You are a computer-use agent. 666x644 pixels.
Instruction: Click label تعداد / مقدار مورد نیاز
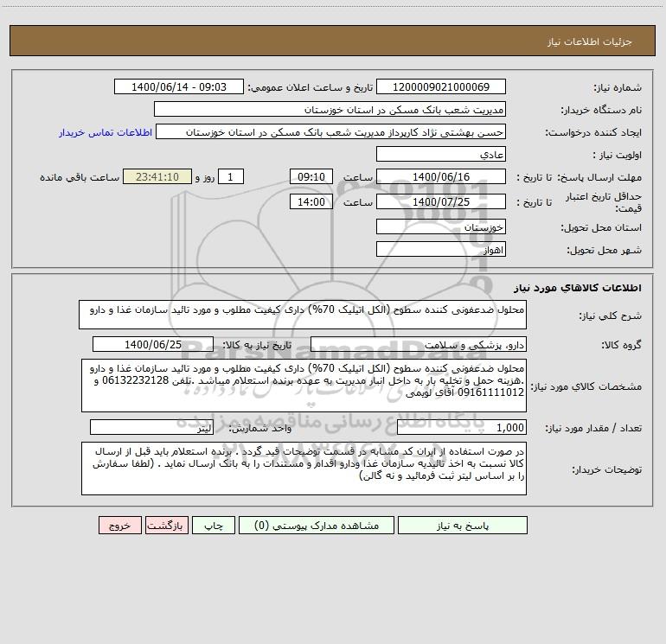(x=593, y=429)
